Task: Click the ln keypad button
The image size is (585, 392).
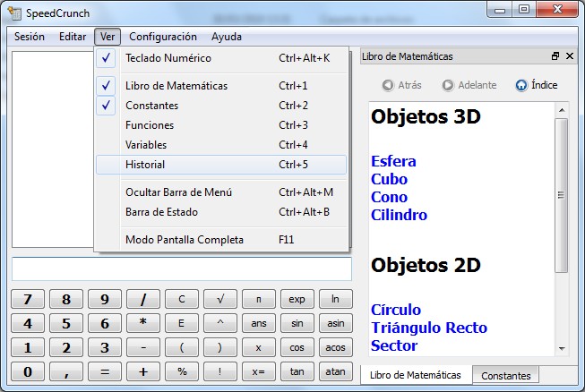Action: [335, 299]
